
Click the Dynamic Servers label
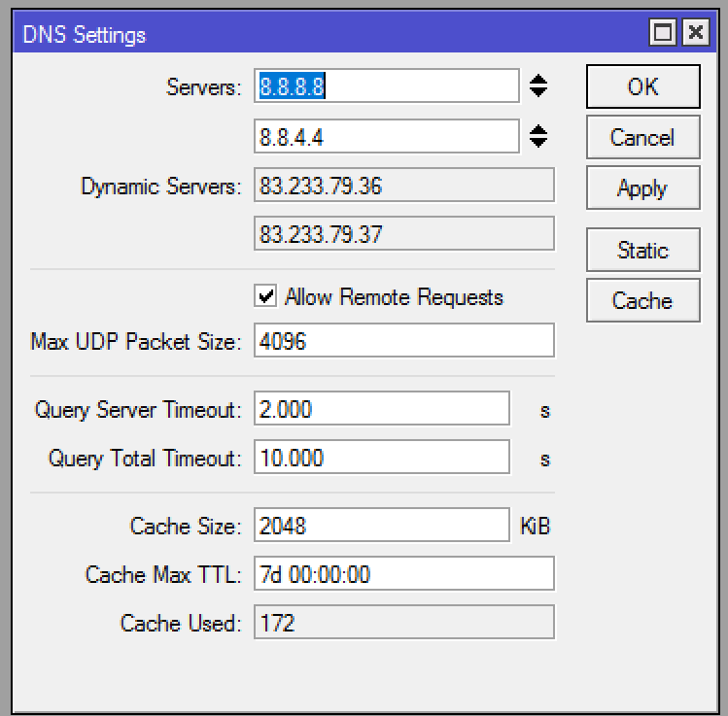(161, 187)
